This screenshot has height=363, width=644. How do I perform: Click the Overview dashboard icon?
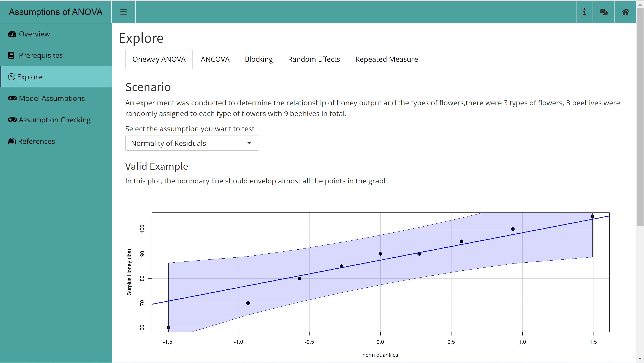coord(12,34)
